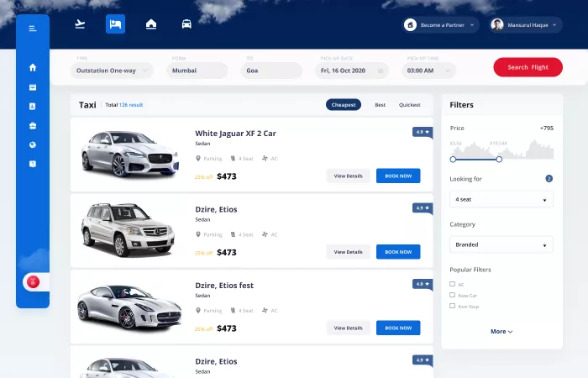Enable the AC popular filter
The image size is (588, 378).
pyautogui.click(x=452, y=284)
